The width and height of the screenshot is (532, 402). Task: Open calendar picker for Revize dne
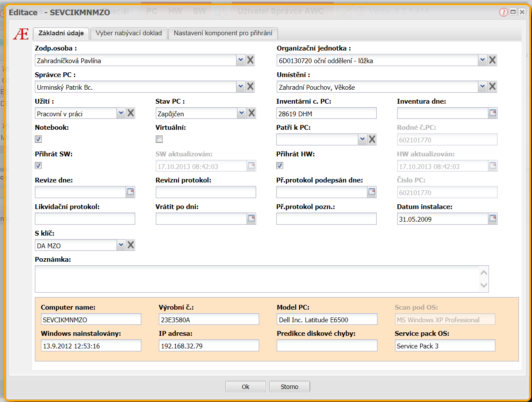point(130,192)
